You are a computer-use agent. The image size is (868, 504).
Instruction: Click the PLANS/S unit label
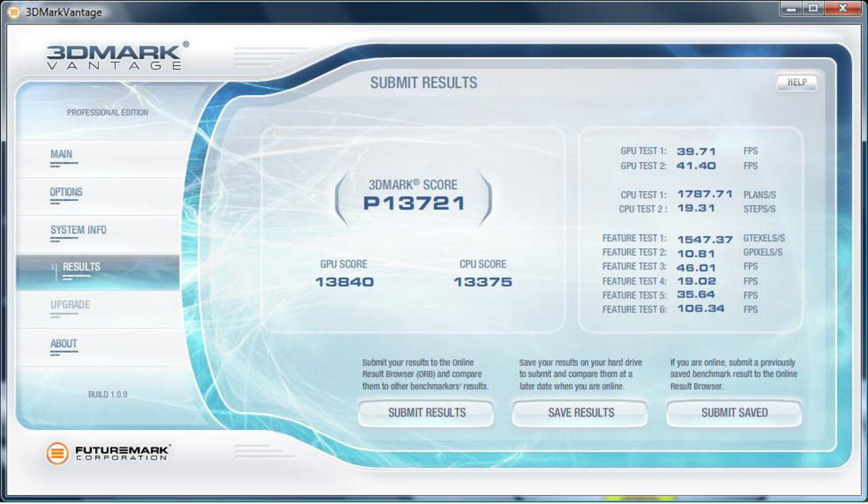(x=760, y=195)
